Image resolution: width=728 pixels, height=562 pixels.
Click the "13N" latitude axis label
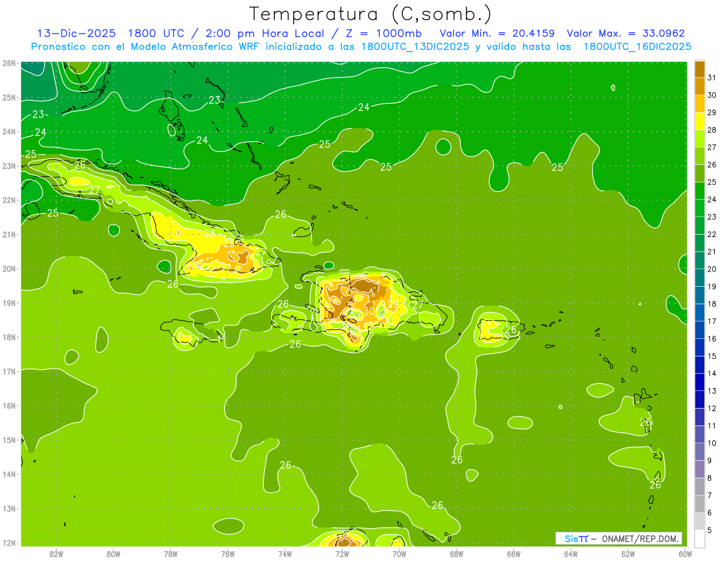tap(8, 509)
